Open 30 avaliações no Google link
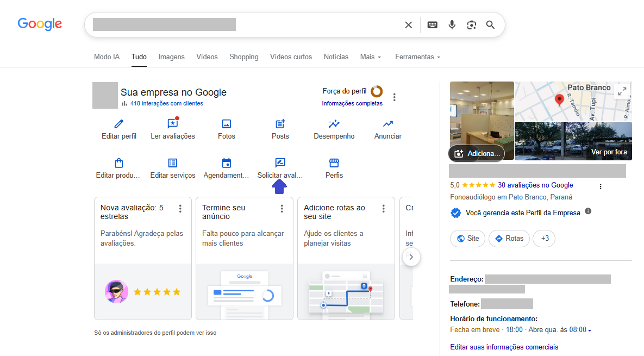644x356 pixels. click(535, 185)
